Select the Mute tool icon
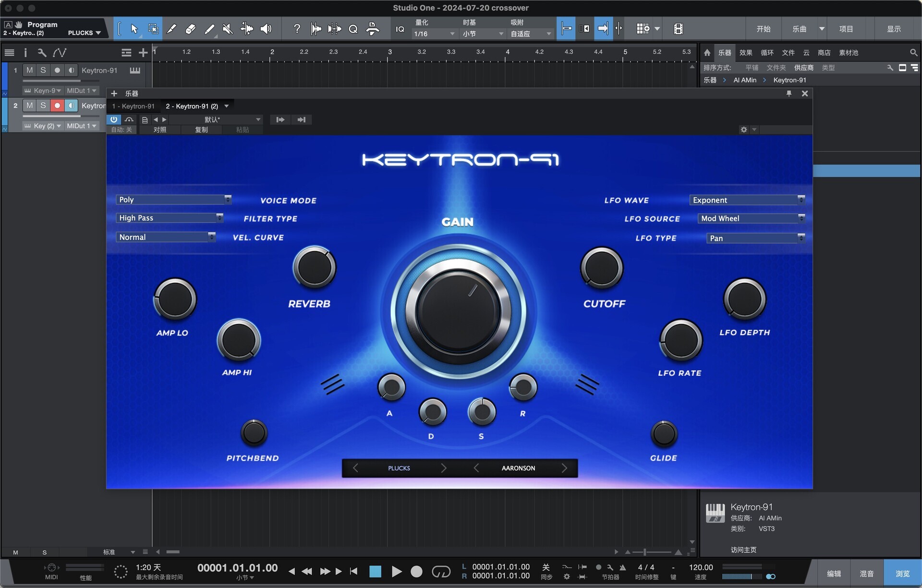Screen dimensions: 922x588 [228, 29]
